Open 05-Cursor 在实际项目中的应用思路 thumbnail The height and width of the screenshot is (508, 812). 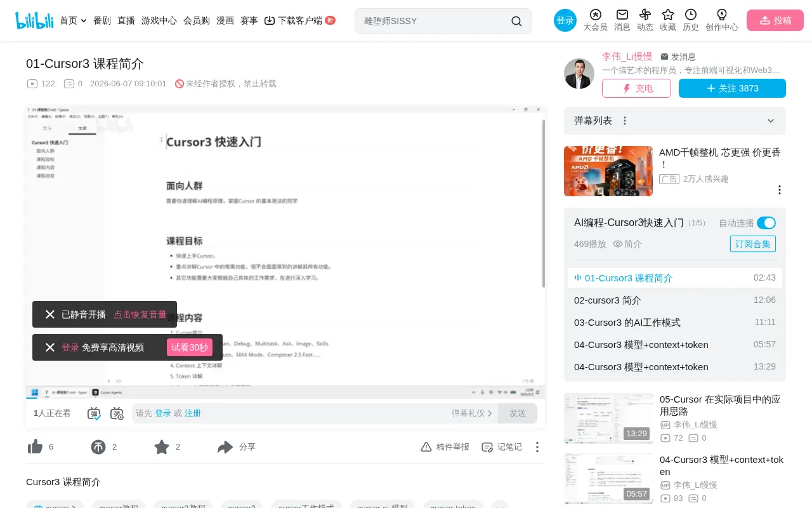[608, 418]
